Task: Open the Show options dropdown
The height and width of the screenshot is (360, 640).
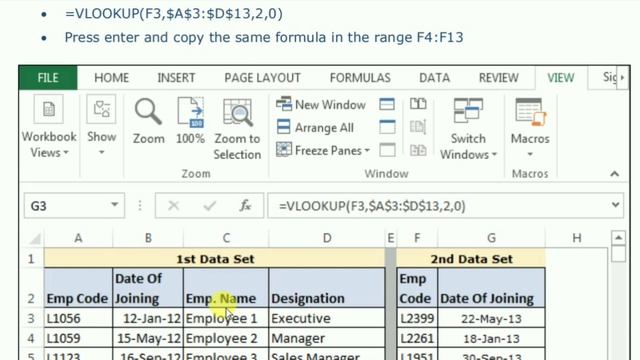Action: 101,127
